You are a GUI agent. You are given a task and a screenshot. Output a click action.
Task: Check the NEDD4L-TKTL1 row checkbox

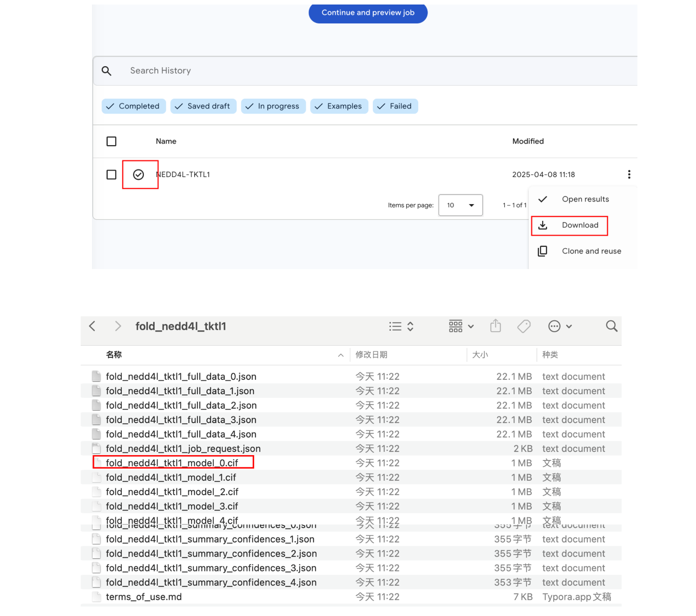111,174
